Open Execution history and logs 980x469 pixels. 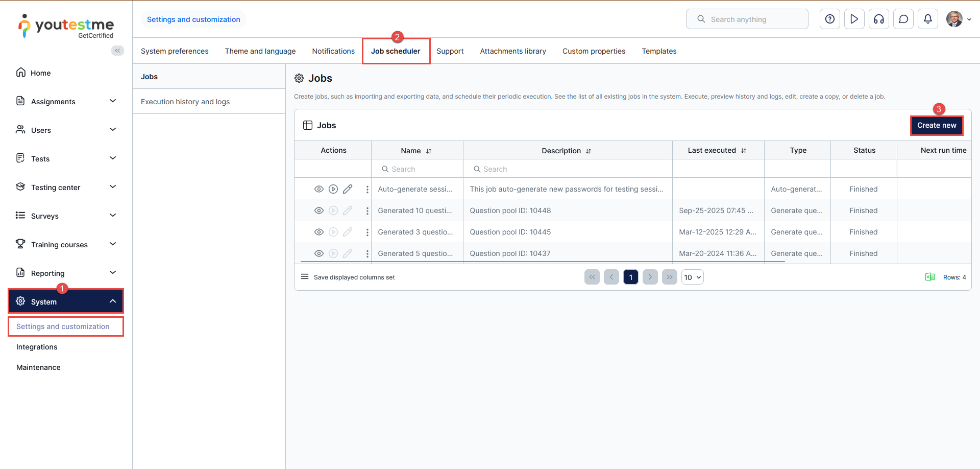click(185, 102)
